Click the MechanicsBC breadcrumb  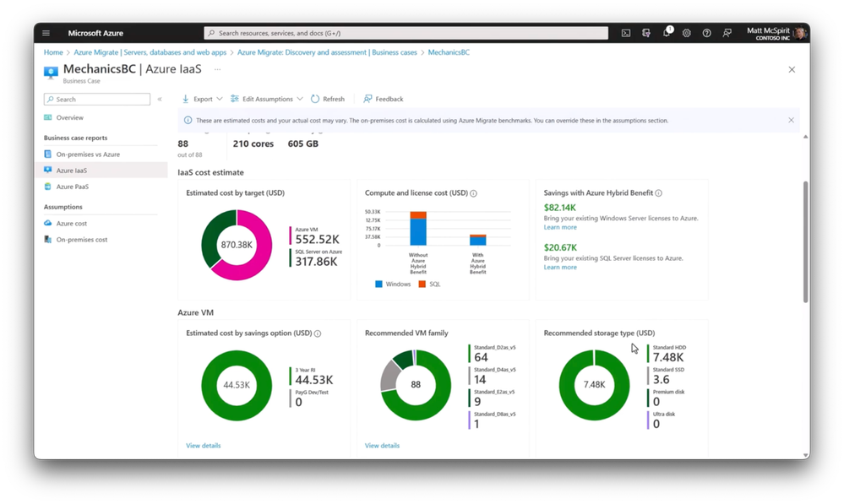pyautogui.click(x=449, y=52)
